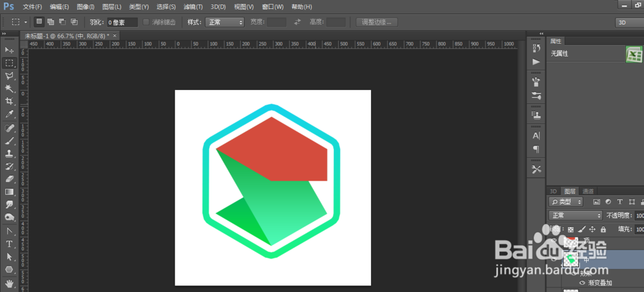The height and width of the screenshot is (292, 644).
Task: Filter layers by type layer icon
Action: (x=620, y=202)
